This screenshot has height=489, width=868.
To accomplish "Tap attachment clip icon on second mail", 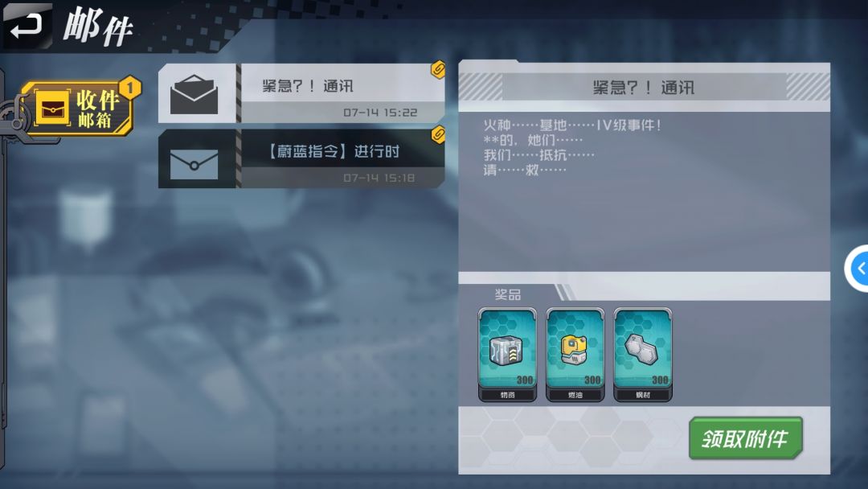I will pos(438,134).
